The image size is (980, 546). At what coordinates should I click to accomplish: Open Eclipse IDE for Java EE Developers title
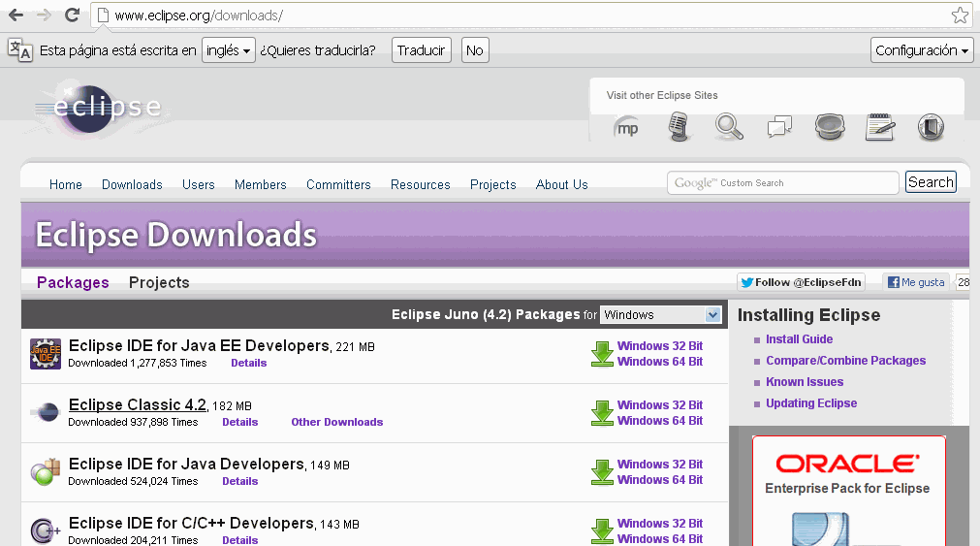[199, 346]
